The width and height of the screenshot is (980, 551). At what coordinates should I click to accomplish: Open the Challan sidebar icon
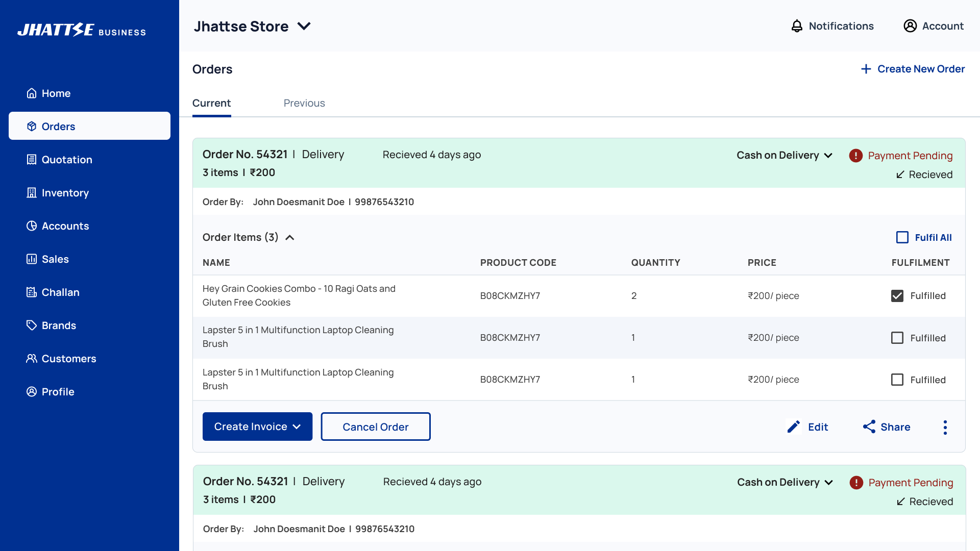tap(32, 292)
